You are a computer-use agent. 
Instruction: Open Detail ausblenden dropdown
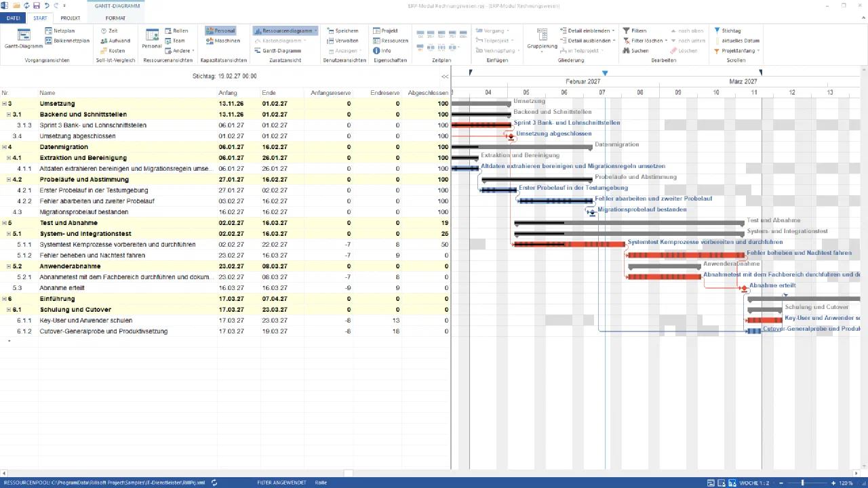[x=587, y=41]
